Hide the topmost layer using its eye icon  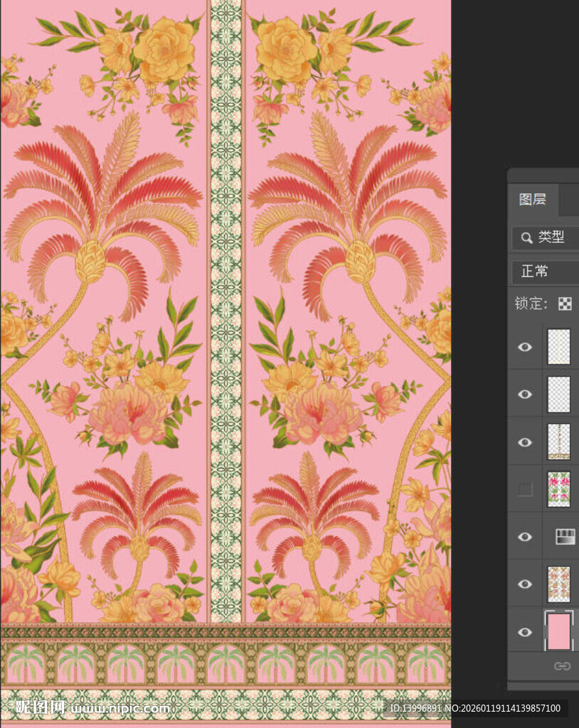[x=525, y=347]
